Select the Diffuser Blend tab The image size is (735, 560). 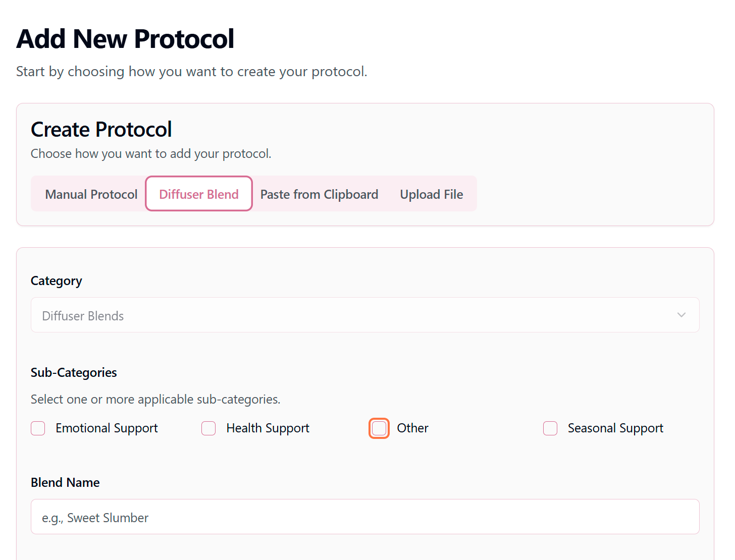[199, 194]
